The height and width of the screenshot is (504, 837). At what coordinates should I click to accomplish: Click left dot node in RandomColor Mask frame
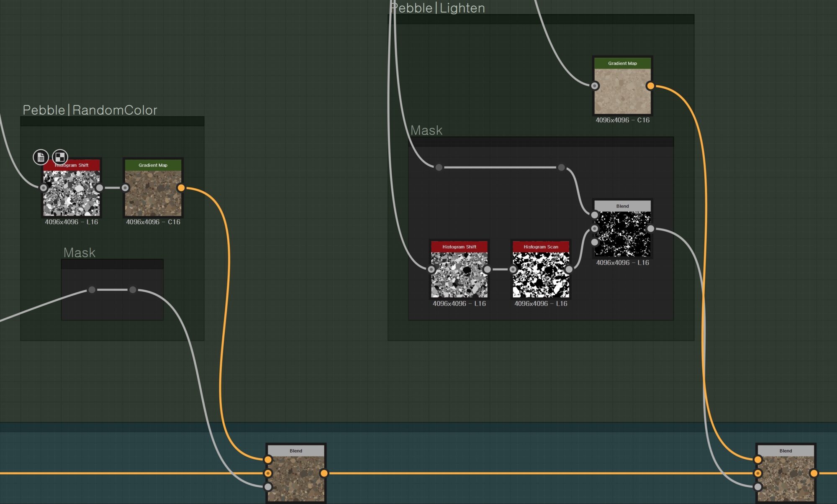(x=92, y=289)
